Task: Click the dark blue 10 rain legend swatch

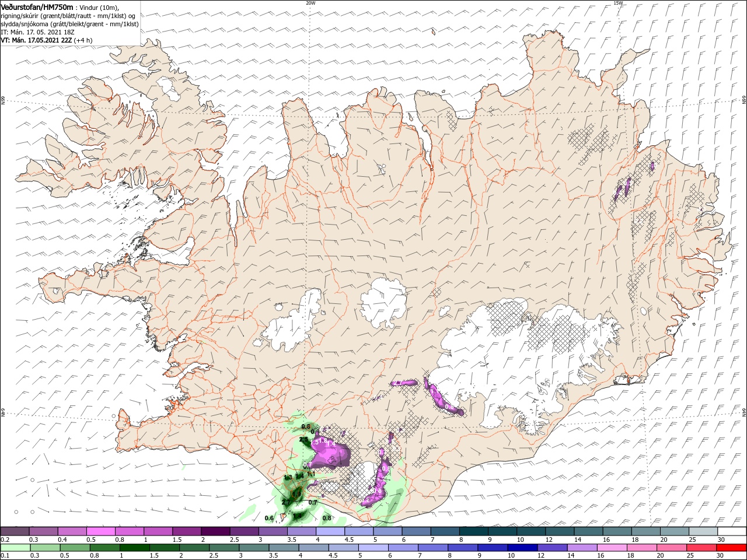Action: coord(523,548)
